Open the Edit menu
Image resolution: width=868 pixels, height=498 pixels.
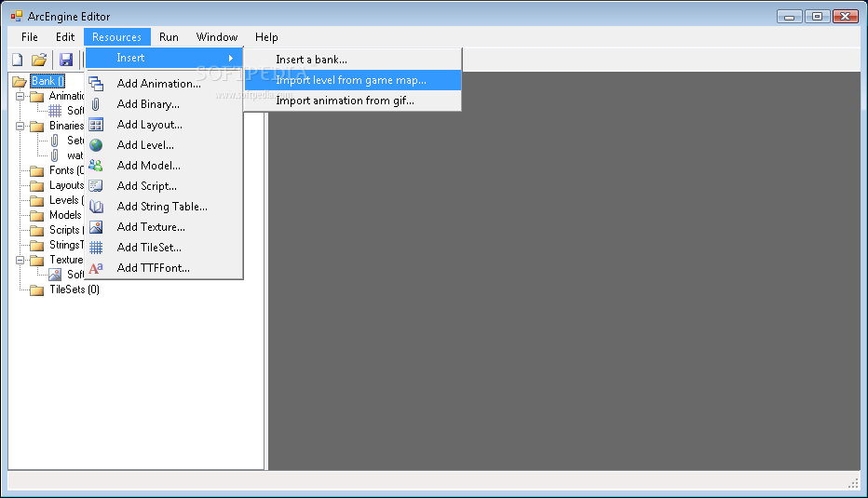(65, 37)
